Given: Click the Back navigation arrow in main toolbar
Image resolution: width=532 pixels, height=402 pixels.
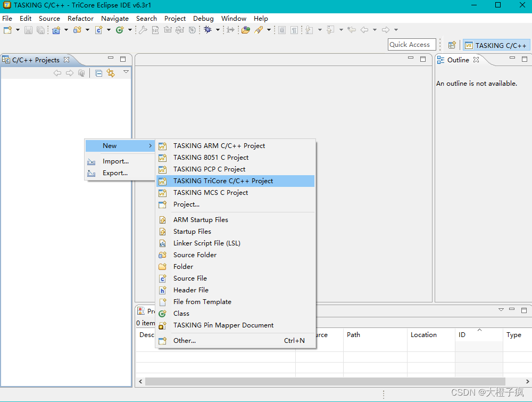Looking at the screenshot, I should pos(364,30).
